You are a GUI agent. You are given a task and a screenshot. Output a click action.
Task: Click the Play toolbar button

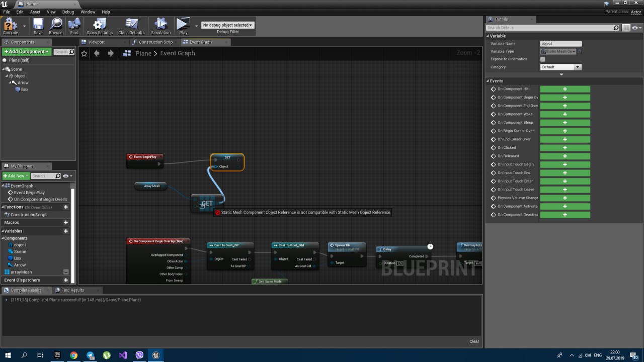(x=183, y=26)
